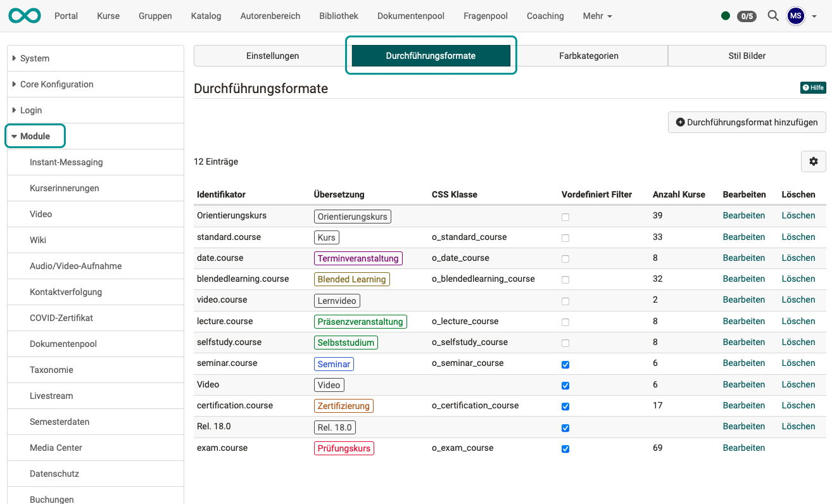Disable the predefined filter for seminar.course
This screenshot has height=504, width=832.
(x=565, y=364)
